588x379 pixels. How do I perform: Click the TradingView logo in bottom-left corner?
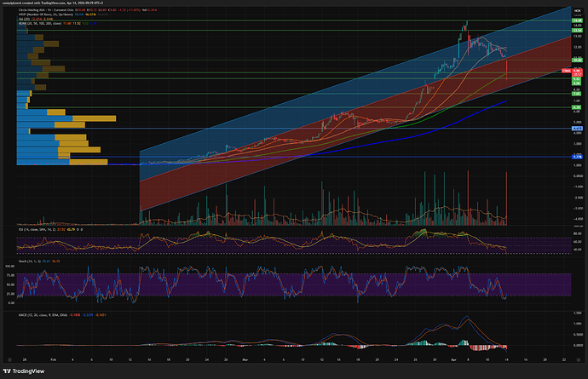click(25, 371)
